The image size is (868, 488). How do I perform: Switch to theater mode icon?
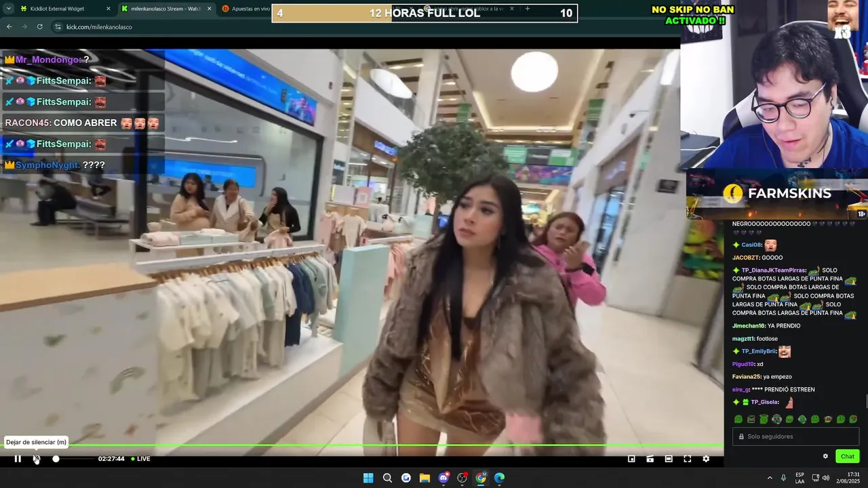click(x=669, y=459)
